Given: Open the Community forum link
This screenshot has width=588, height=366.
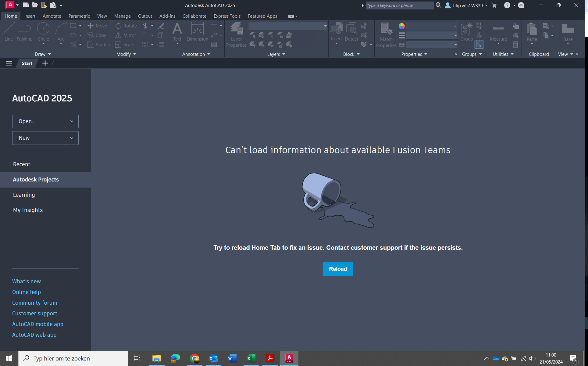Looking at the screenshot, I should point(34,303).
